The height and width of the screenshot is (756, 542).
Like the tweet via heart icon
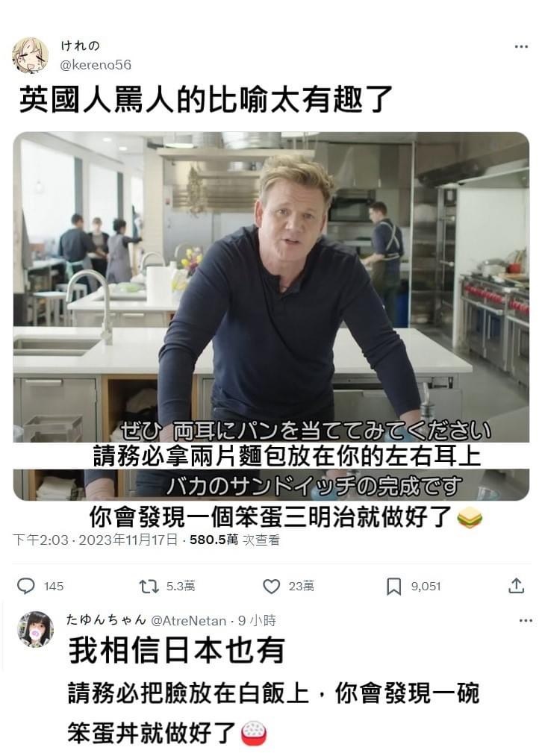[272, 587]
